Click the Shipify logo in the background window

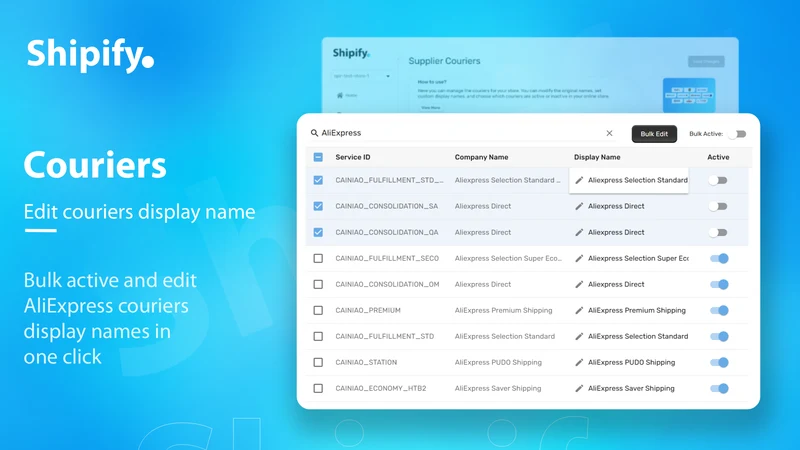(351, 53)
